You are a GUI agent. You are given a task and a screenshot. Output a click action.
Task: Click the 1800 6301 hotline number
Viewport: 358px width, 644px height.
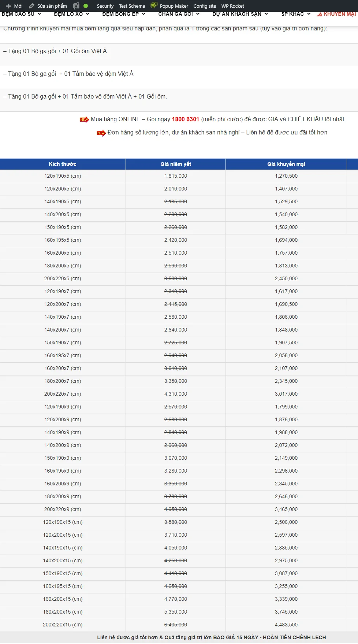coord(185,119)
